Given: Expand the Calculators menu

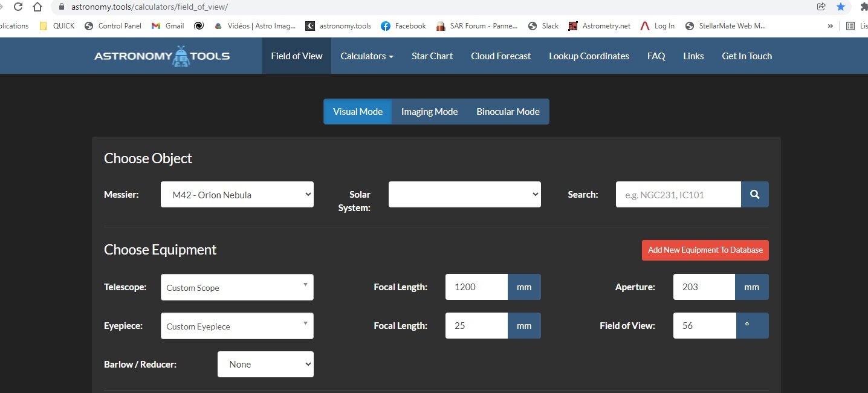Looking at the screenshot, I should (x=367, y=56).
